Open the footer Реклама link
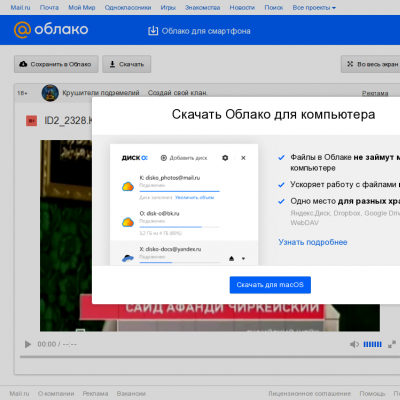Image resolution: width=400 pixels, height=400 pixels. [x=95, y=394]
